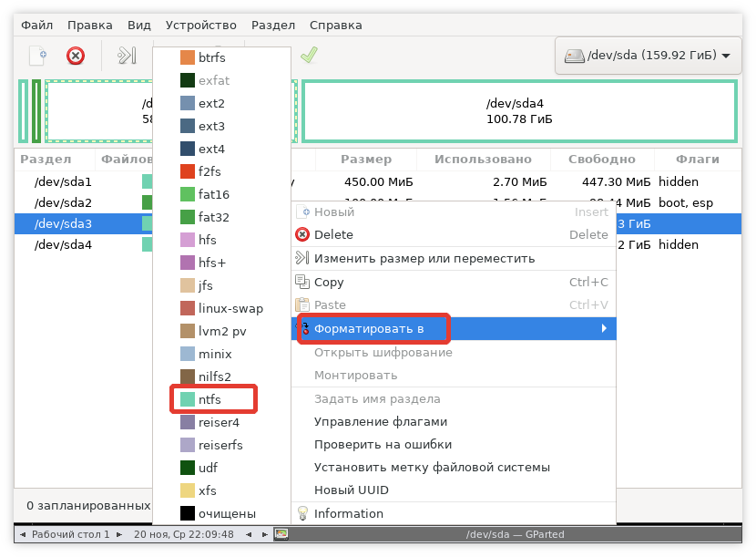Select ntfs format option
This screenshot has width=756, height=557.
click(x=210, y=399)
